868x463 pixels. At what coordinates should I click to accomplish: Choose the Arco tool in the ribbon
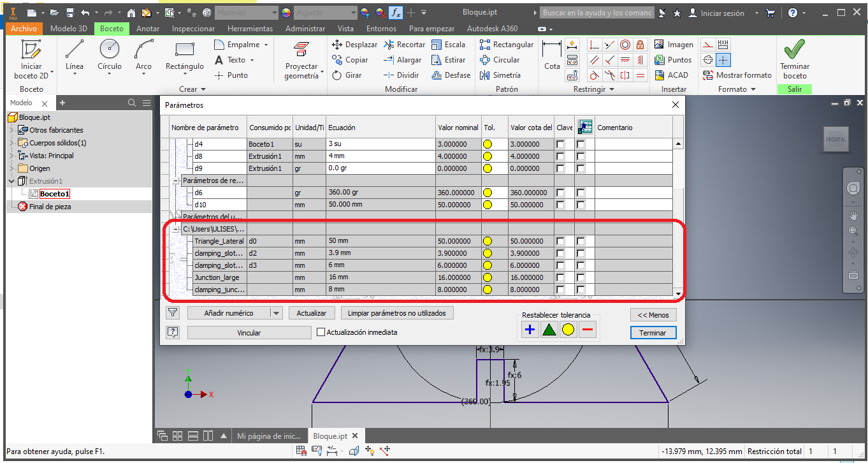pos(144,54)
